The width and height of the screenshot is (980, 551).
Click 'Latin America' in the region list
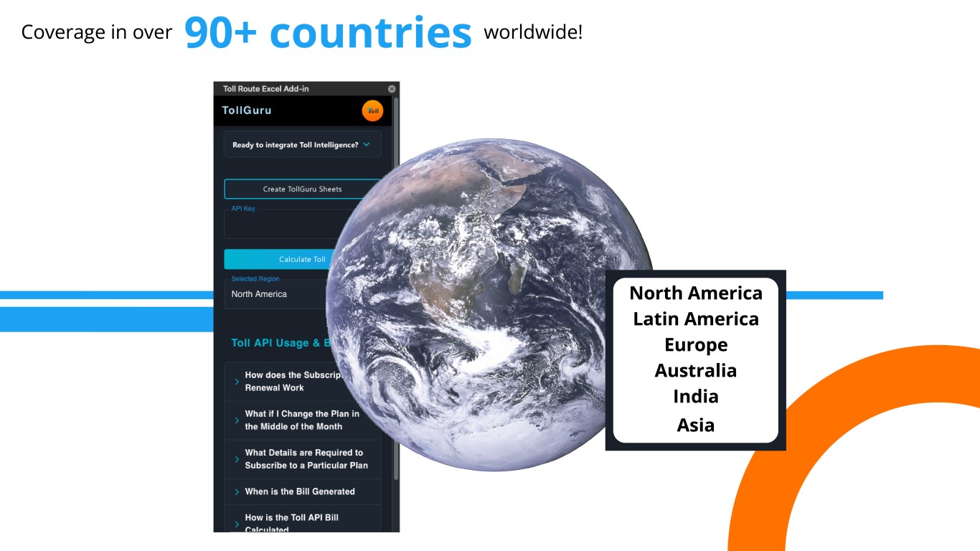[696, 319]
